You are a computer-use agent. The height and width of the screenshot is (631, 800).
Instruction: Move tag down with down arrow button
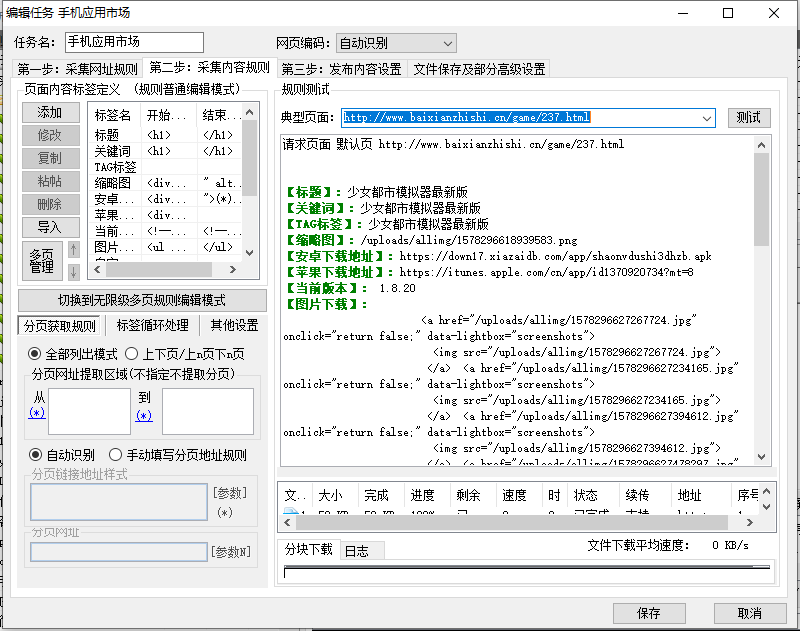73,272
